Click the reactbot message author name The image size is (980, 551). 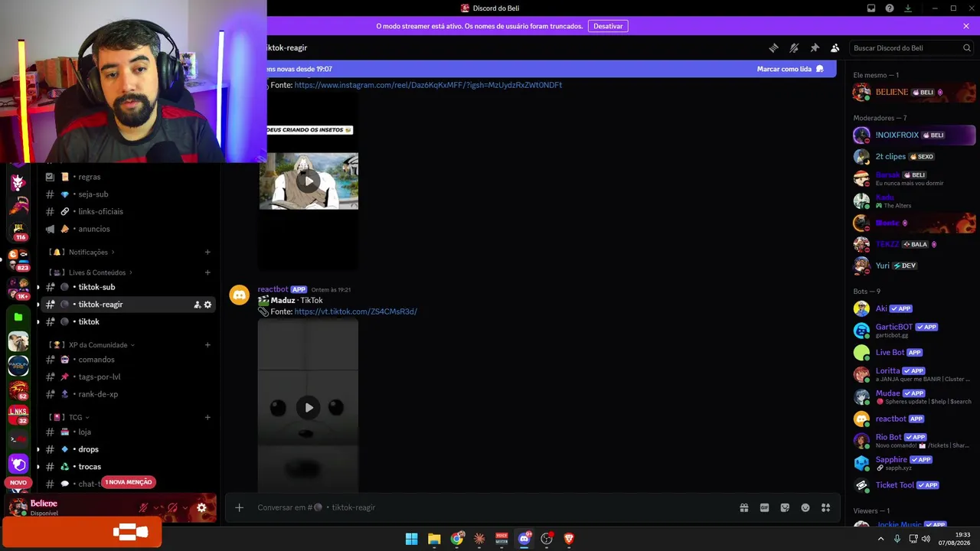273,289
